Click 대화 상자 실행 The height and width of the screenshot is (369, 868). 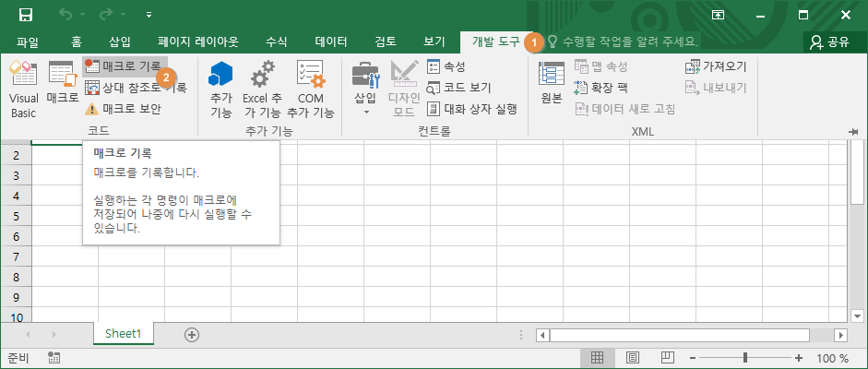pos(471,109)
